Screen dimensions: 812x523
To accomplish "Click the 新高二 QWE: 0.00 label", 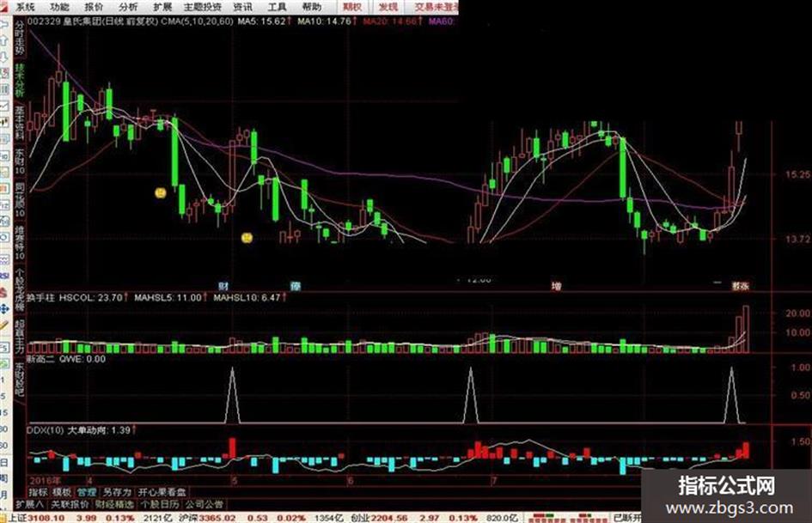I will click(x=66, y=359).
